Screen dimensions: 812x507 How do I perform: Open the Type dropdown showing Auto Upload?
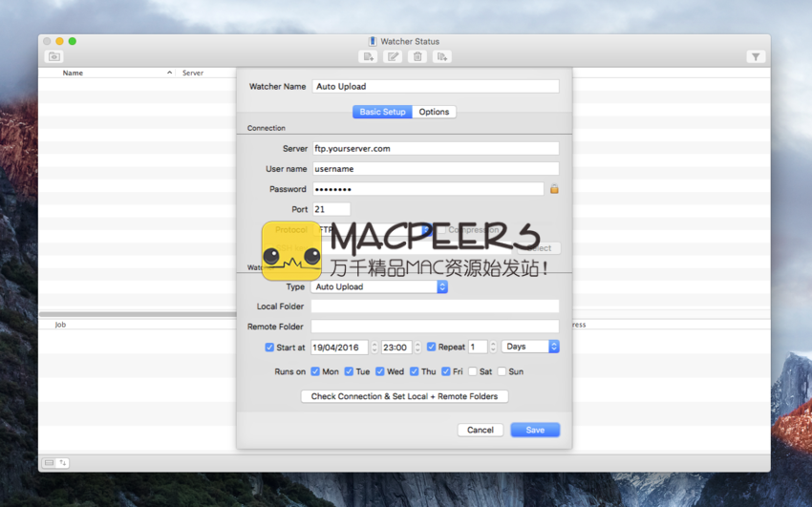379,286
